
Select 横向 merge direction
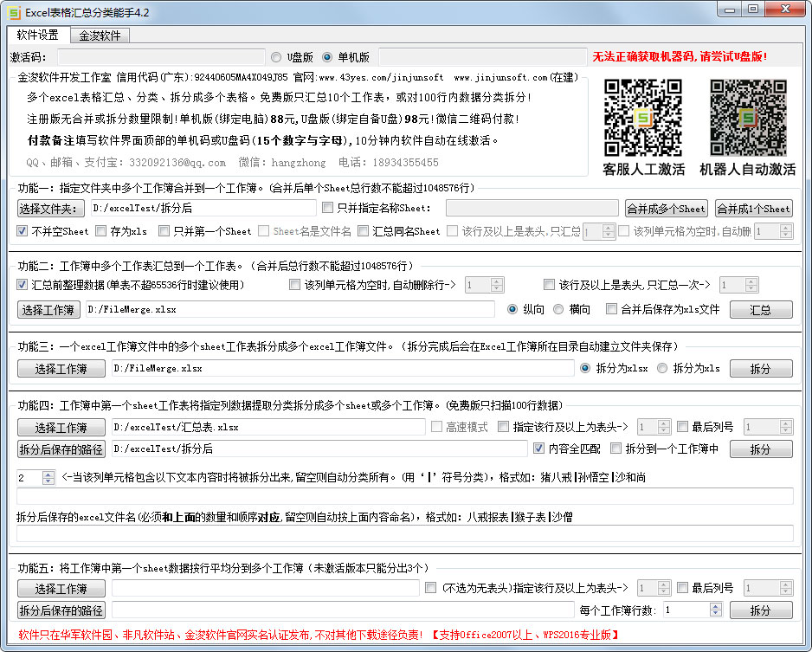[558, 309]
